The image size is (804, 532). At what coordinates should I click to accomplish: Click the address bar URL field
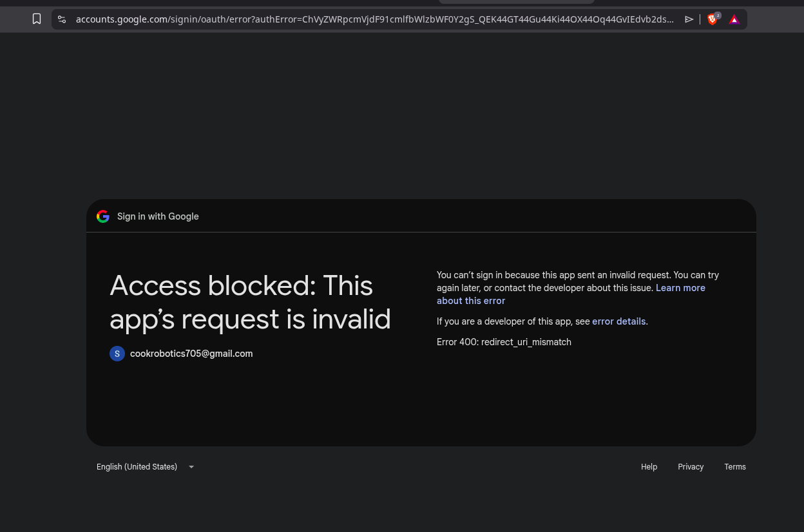[x=375, y=19]
